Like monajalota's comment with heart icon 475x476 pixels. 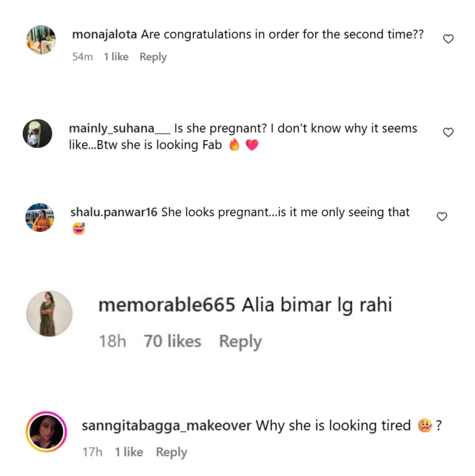click(448, 40)
